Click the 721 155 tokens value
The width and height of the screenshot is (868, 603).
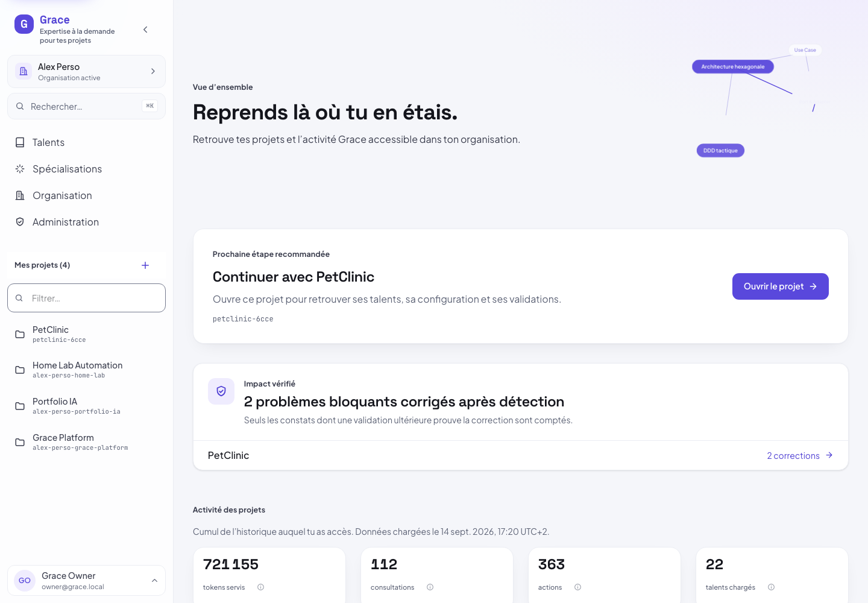point(231,564)
